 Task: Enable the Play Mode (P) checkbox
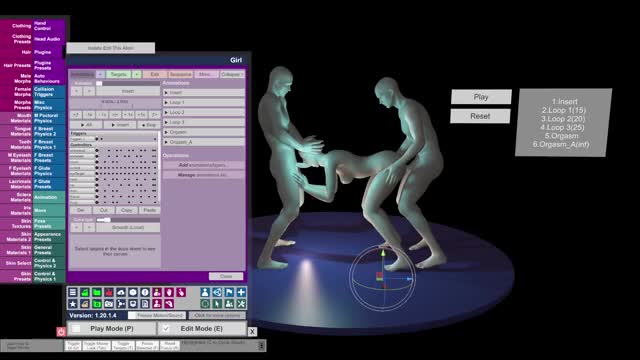pos(76,328)
